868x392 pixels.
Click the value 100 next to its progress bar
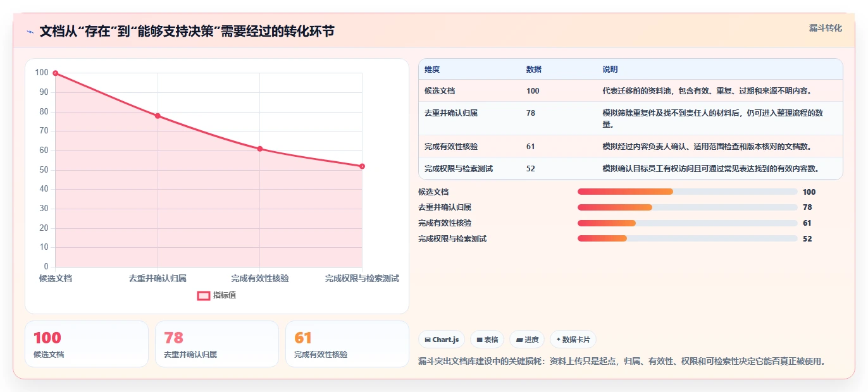[x=809, y=192]
